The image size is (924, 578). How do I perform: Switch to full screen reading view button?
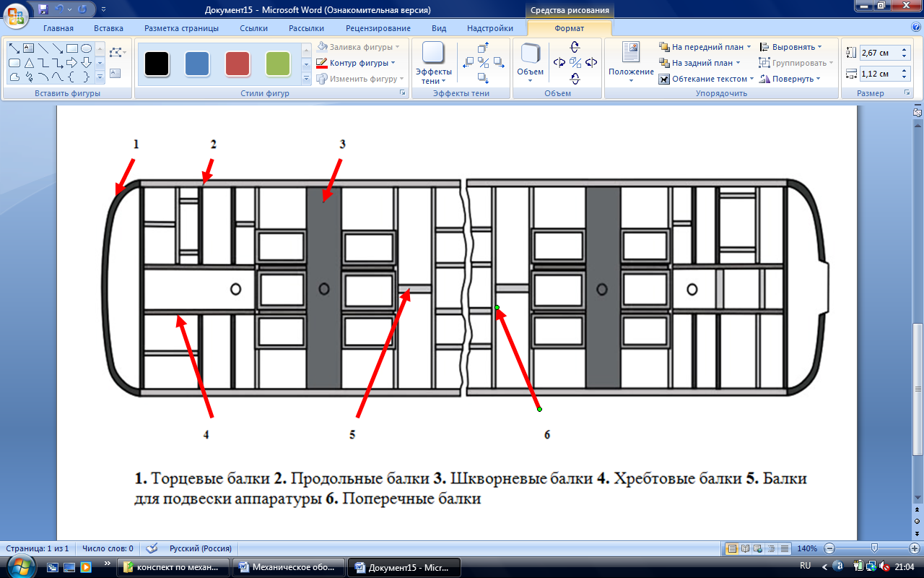(x=746, y=548)
